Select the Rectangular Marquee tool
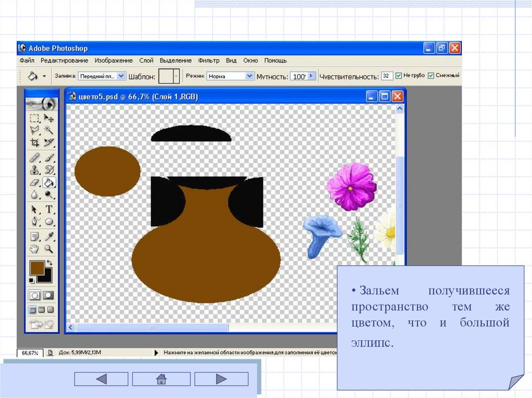The width and height of the screenshot is (532, 398). tap(35, 118)
